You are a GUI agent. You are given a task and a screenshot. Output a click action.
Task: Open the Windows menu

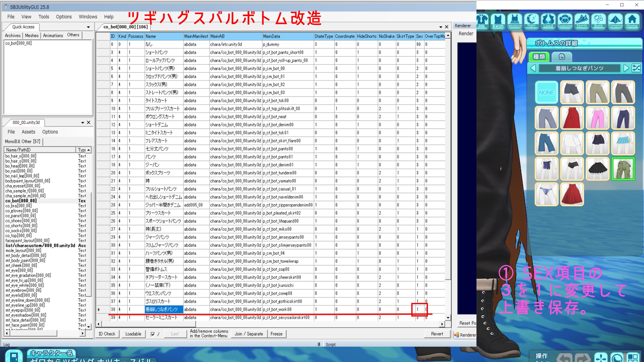88,17
